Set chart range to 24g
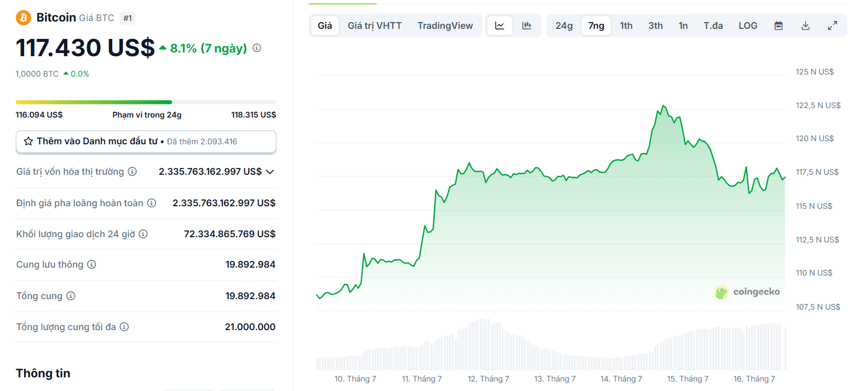Viewport: 868px width, 391px height. [564, 26]
